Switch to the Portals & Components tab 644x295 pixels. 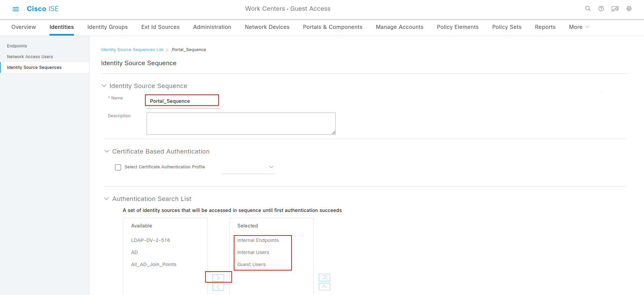pos(332,27)
